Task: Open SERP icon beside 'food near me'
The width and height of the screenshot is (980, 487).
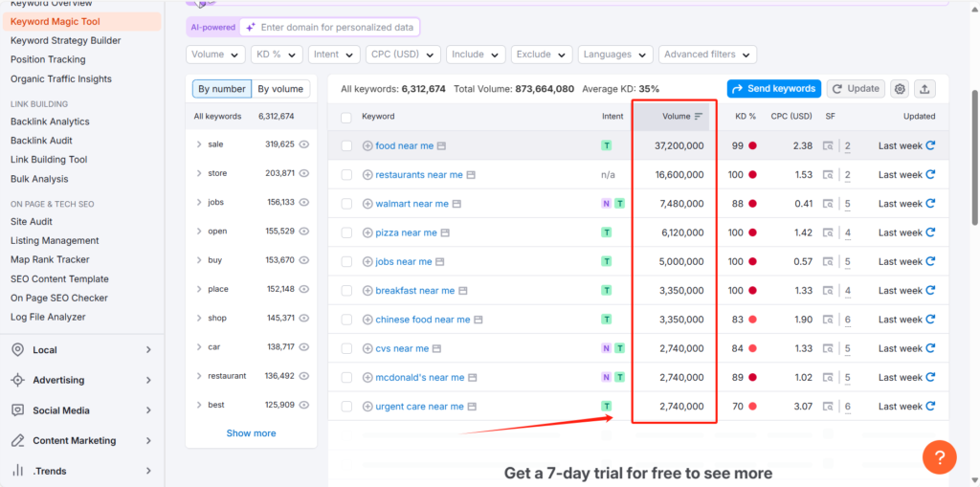Action: click(441, 145)
